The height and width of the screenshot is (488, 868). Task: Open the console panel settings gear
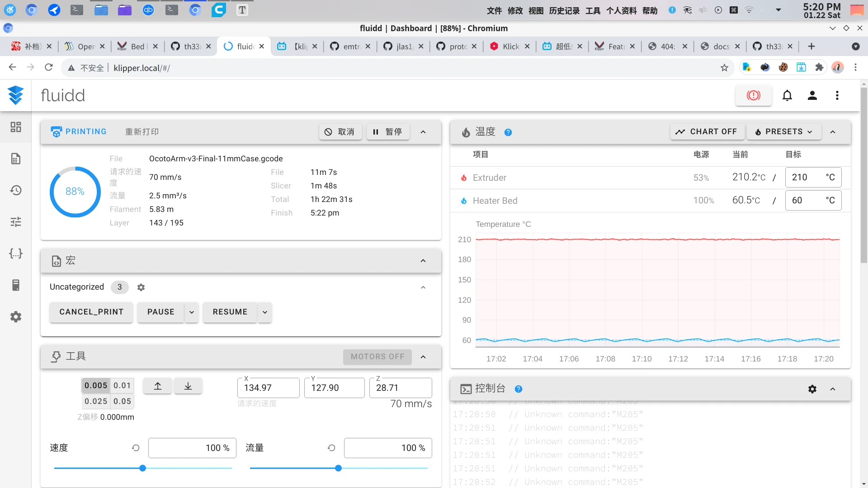(812, 389)
